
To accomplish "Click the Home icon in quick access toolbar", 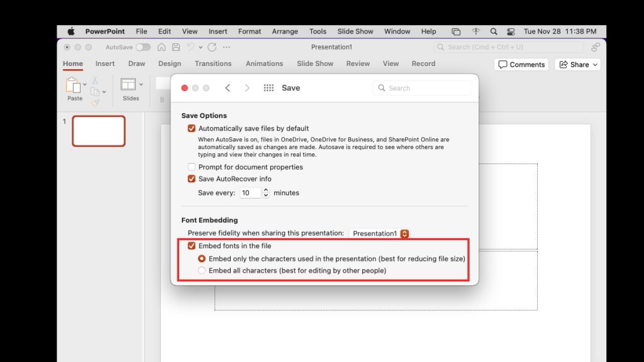I will (x=162, y=47).
